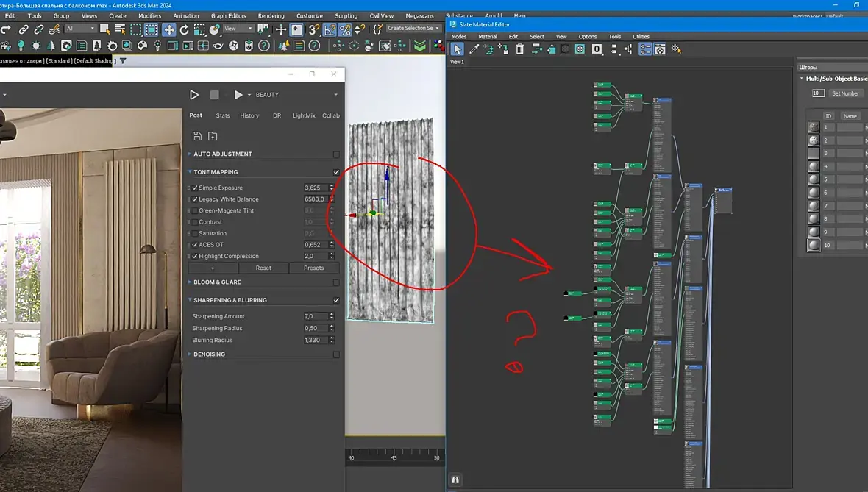868x492 pixels.
Task: Click the save icon in Corona Post tab
Action: [x=196, y=136]
